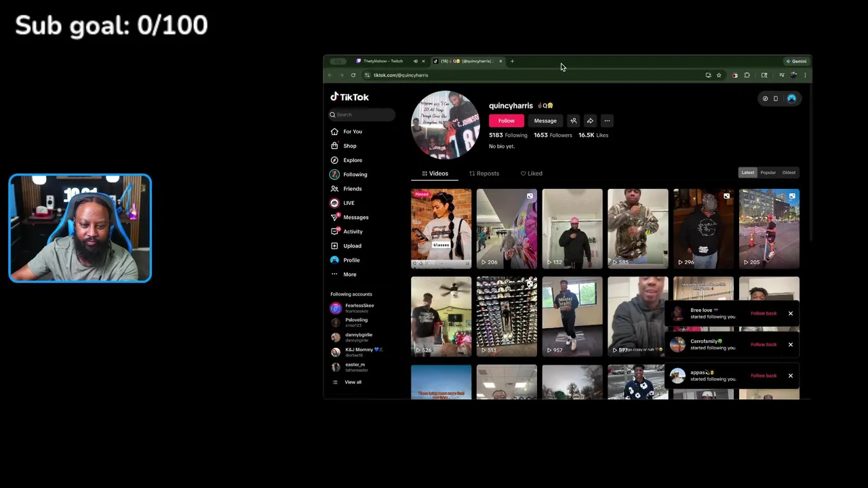The image size is (868, 488).
Task: Follow back Bree love
Action: (764, 313)
